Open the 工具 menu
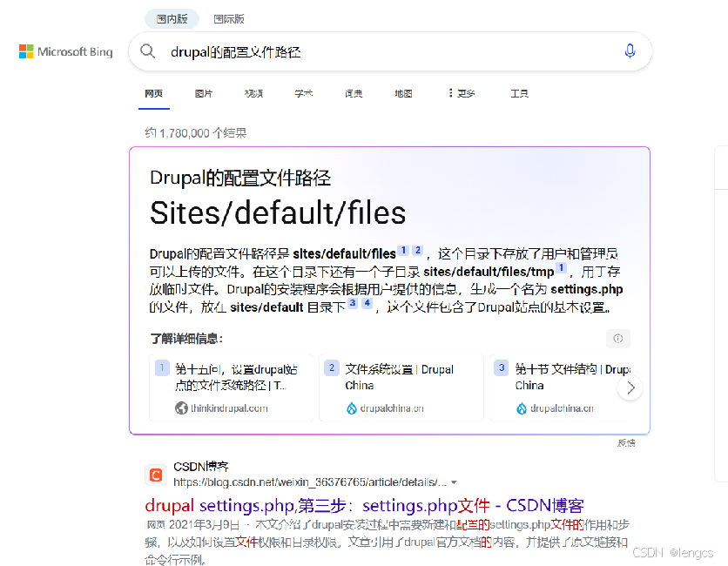This screenshot has width=728, height=566. [520, 93]
